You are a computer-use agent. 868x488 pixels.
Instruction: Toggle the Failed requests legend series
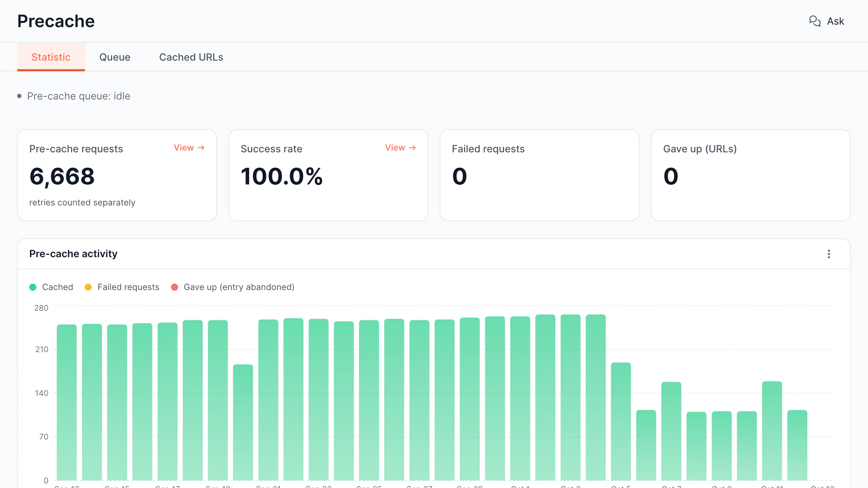(x=122, y=287)
